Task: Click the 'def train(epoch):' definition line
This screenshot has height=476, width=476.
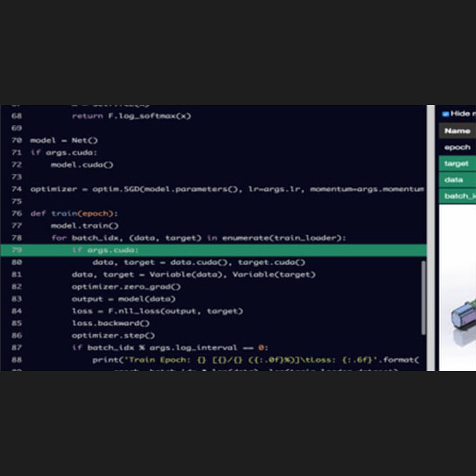Action: (74, 213)
